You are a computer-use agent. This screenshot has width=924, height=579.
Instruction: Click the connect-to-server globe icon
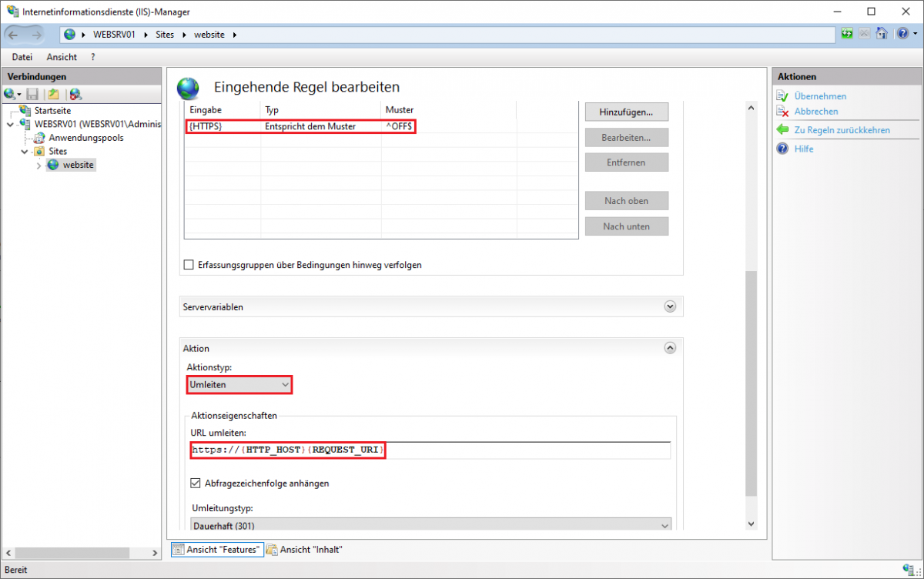[x=10, y=94]
